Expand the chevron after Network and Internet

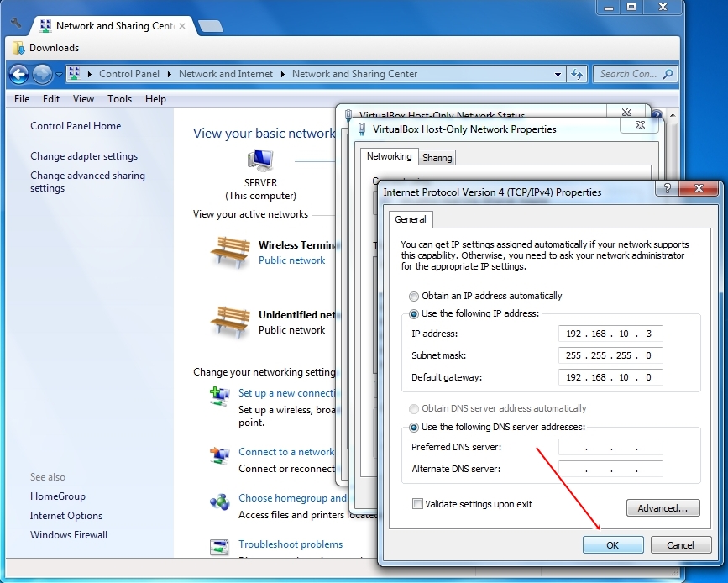[283, 74]
